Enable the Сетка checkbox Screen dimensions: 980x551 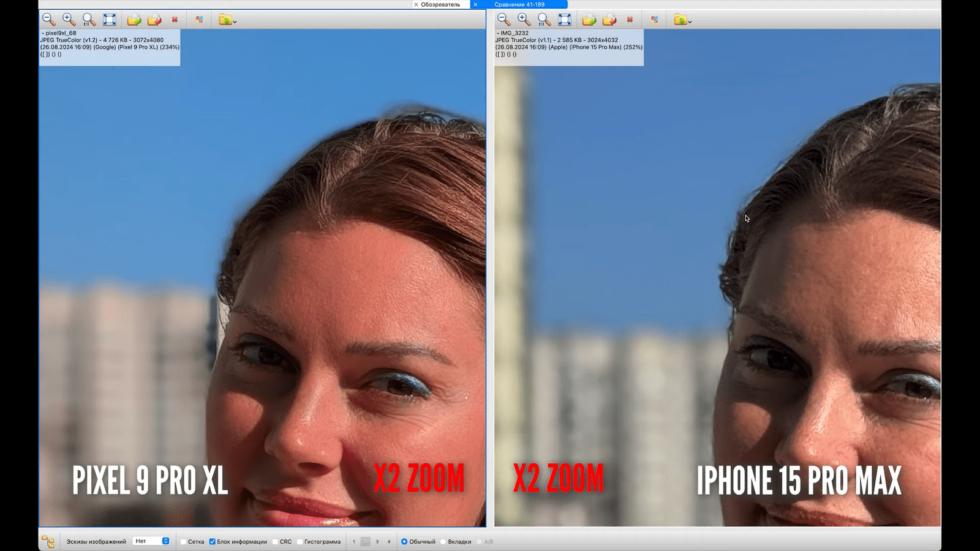183,542
